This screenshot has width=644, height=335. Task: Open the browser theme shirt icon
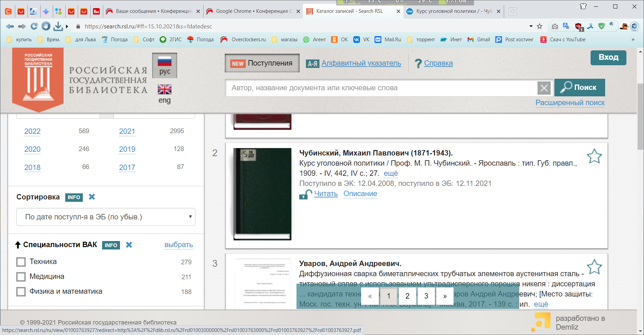tap(583, 6)
